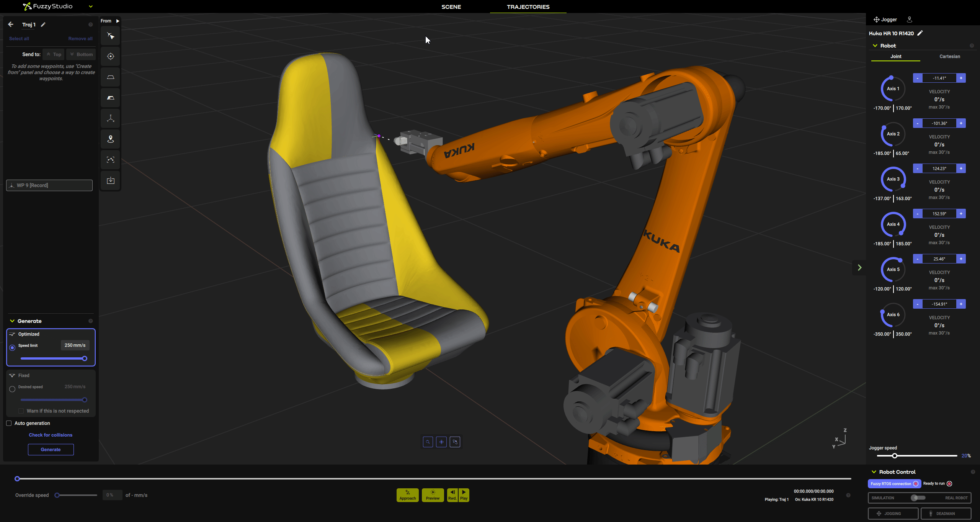The width and height of the screenshot is (980, 522).
Task: Select the filled surface waypoint tool
Action: [111, 98]
